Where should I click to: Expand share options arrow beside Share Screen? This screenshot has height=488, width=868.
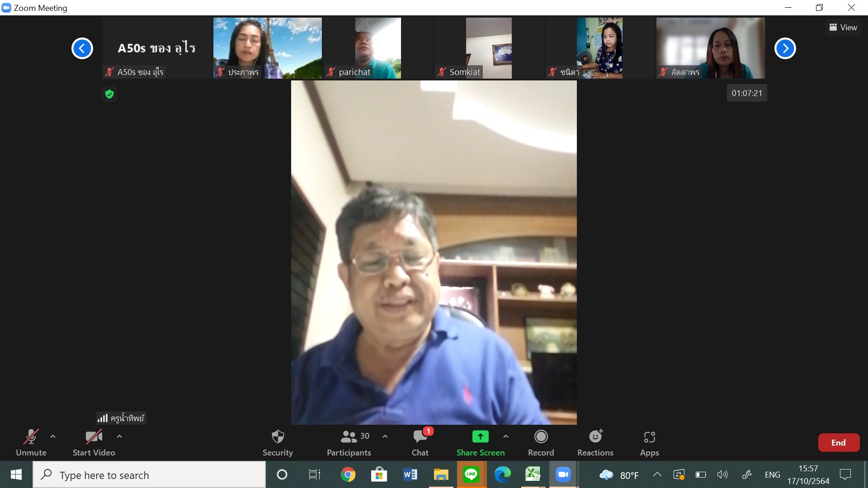click(x=506, y=436)
